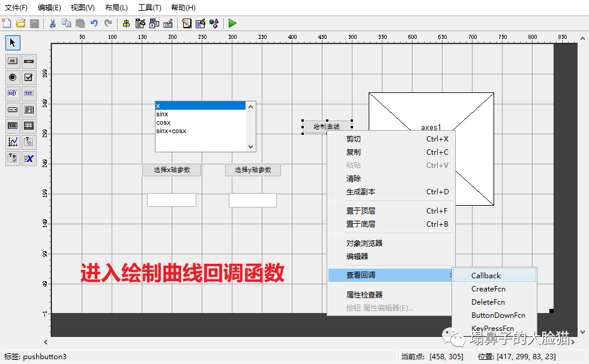Image resolution: width=589 pixels, height=364 pixels.
Task: Pick the ActiveX Control component tool
Action: click(x=29, y=158)
